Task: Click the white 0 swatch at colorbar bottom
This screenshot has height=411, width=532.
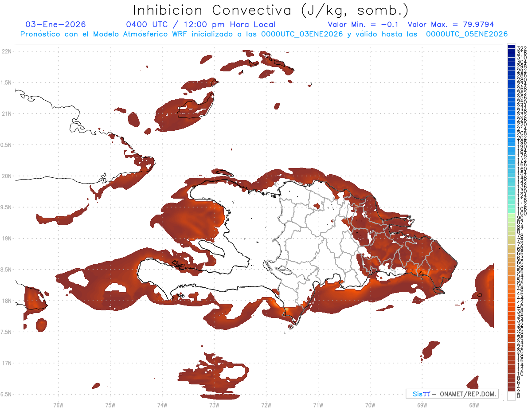Action: [511, 396]
